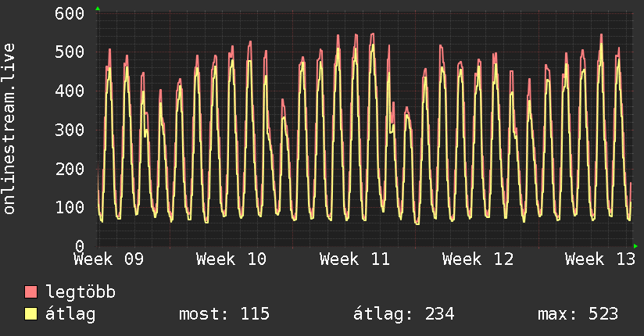
Task: Click the átlag legend label beside yellow swatch
Action: point(70,315)
